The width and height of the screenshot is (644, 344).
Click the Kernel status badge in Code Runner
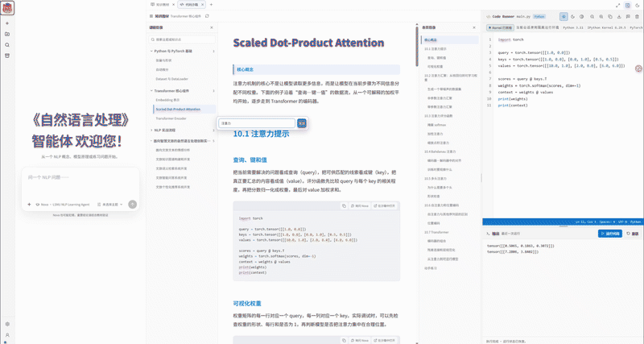point(500,27)
